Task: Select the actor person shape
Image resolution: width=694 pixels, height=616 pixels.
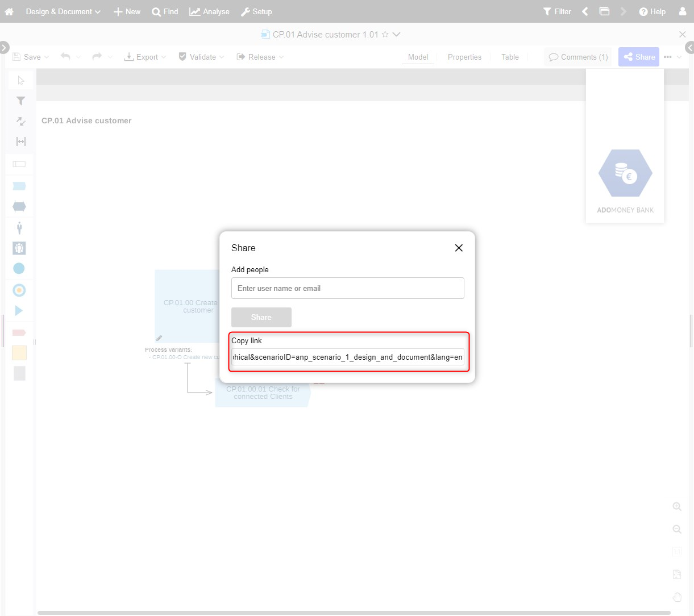Action: pyautogui.click(x=19, y=228)
